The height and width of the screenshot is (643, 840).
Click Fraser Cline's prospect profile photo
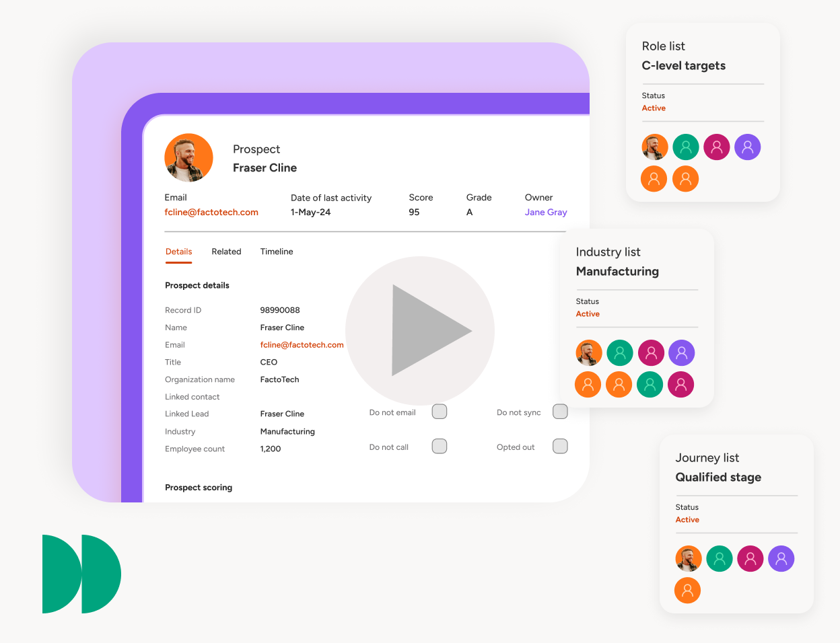tap(188, 158)
